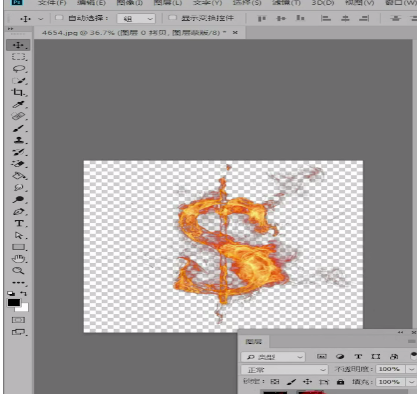Swap foreground and background colors
Viewport: 417px width, 394px height.
pos(23,293)
